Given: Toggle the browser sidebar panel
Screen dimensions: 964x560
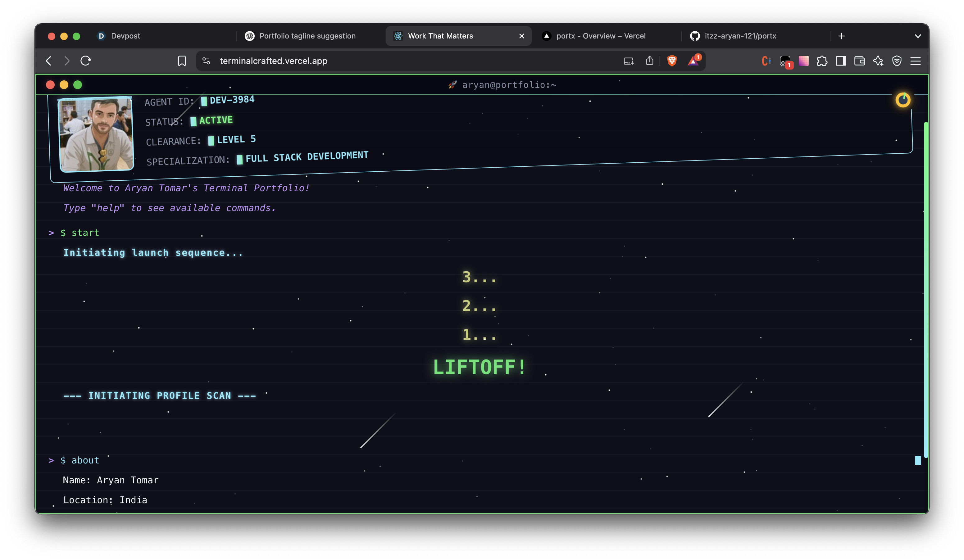Looking at the screenshot, I should point(840,61).
